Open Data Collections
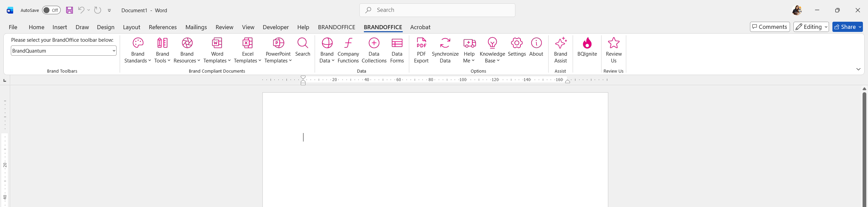This screenshot has width=868, height=207. 374,50
